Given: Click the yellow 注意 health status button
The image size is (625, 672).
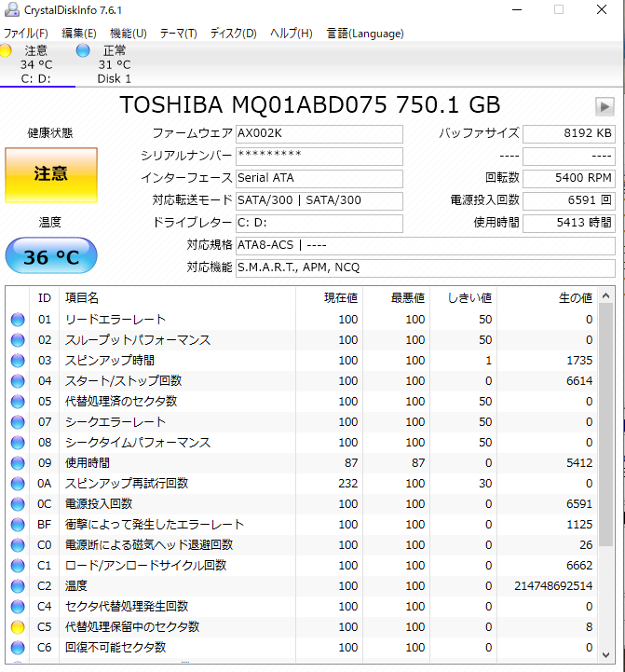Looking at the screenshot, I should (51, 175).
